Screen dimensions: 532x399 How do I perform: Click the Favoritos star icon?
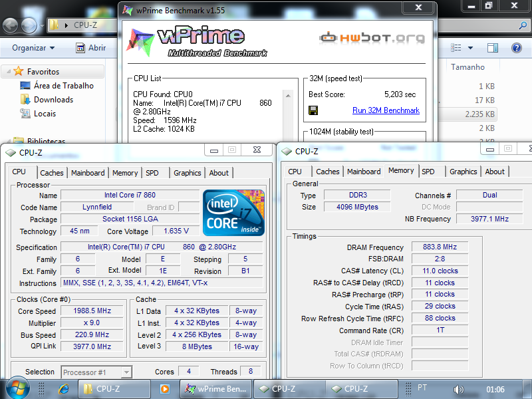[19, 71]
